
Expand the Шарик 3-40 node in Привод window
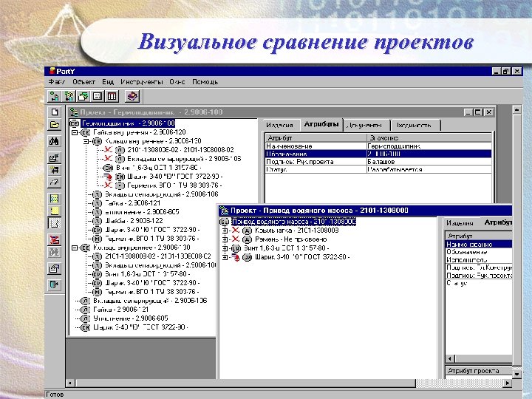pyautogui.click(x=225, y=257)
